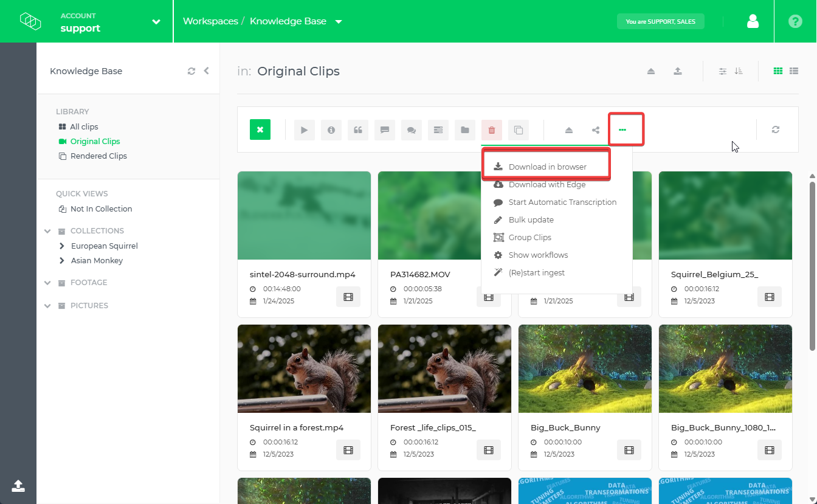Open clip info via the info icon
The image size is (817, 504).
[331, 129]
